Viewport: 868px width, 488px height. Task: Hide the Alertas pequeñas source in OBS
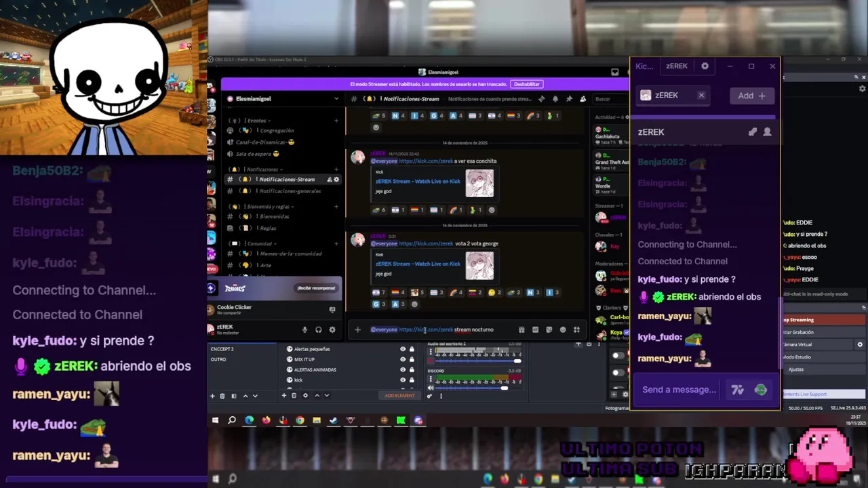[x=403, y=349]
